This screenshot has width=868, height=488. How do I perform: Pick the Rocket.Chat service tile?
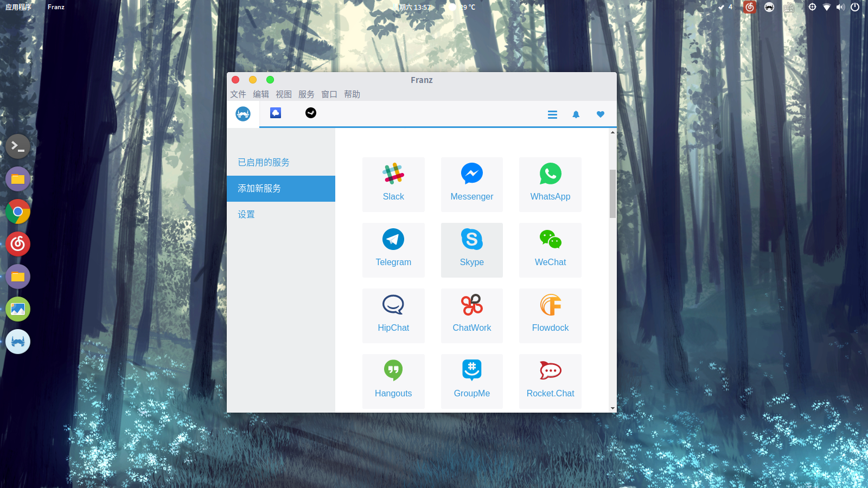pos(550,381)
